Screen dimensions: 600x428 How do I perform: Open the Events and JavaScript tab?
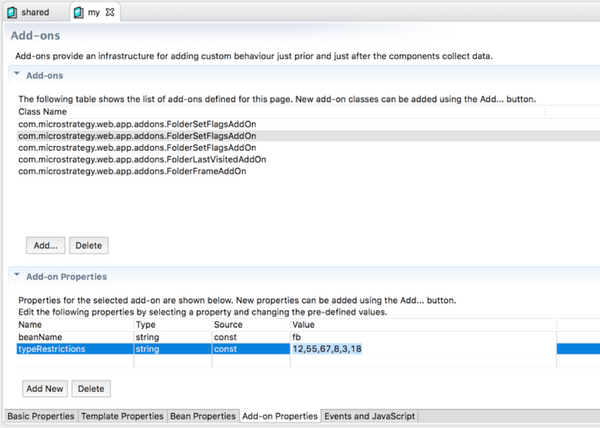click(x=370, y=416)
